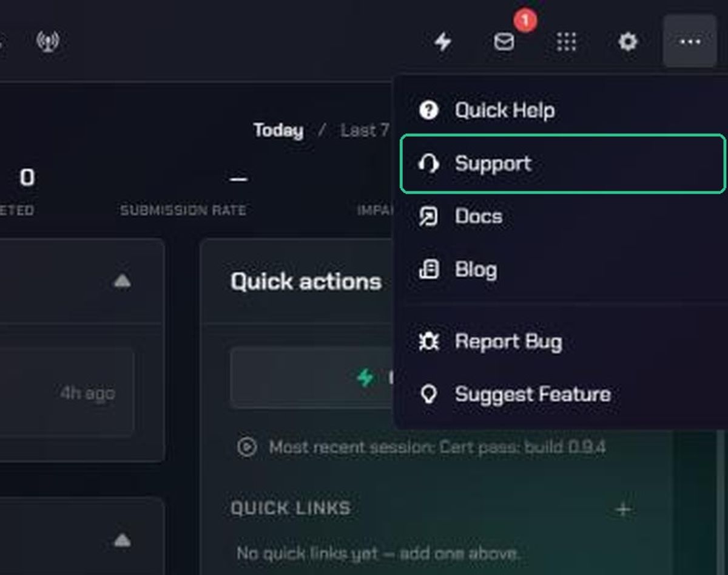The image size is (728, 575).
Task: Click the lightbulb Suggest Feature icon
Action: [429, 395]
